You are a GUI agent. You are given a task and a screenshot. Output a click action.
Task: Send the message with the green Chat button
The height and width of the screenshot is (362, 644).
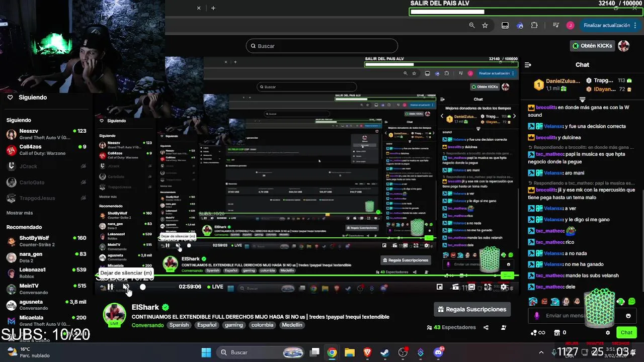point(626,332)
